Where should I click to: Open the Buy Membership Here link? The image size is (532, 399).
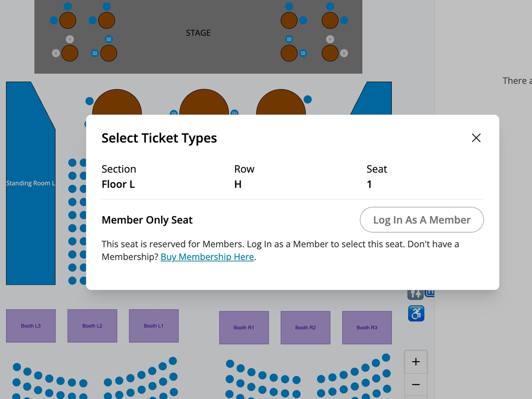click(207, 257)
